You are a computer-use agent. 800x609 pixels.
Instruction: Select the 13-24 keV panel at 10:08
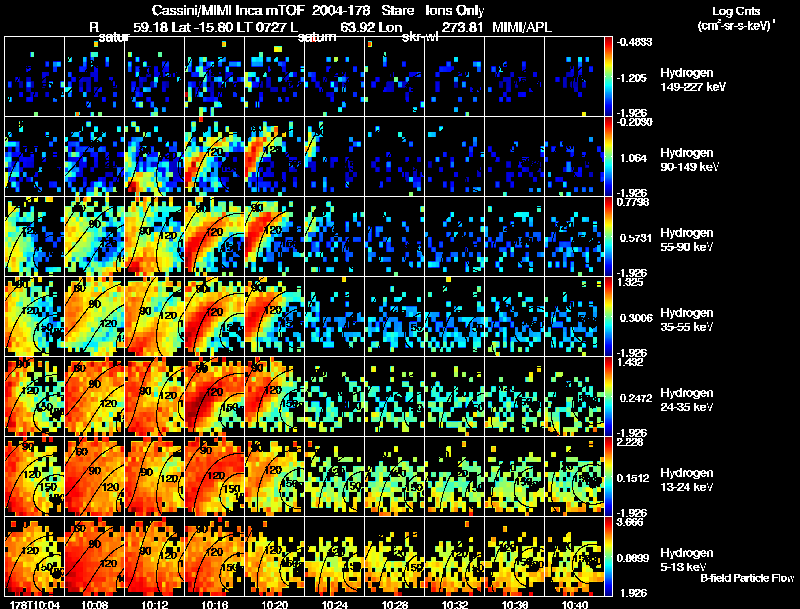[x=94, y=476]
